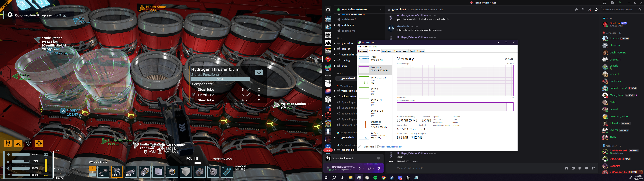Click the Open Resource Monitor link

(x=391, y=147)
